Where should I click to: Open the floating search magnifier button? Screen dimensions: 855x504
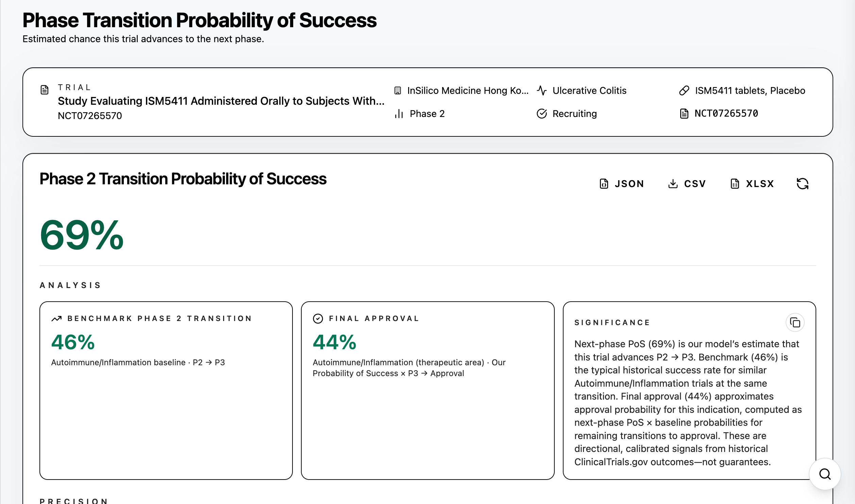click(825, 474)
